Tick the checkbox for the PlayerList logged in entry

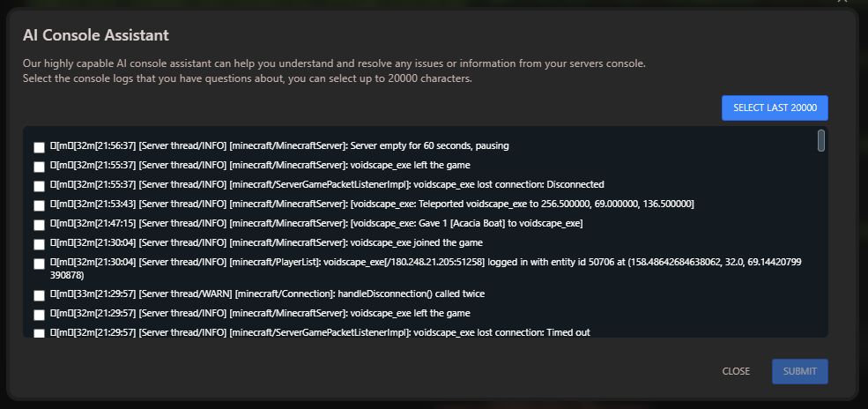(40, 264)
